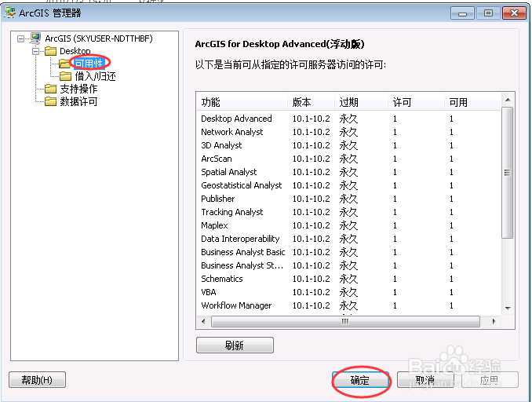
Task: Click the 取消 button
Action: pos(425,380)
